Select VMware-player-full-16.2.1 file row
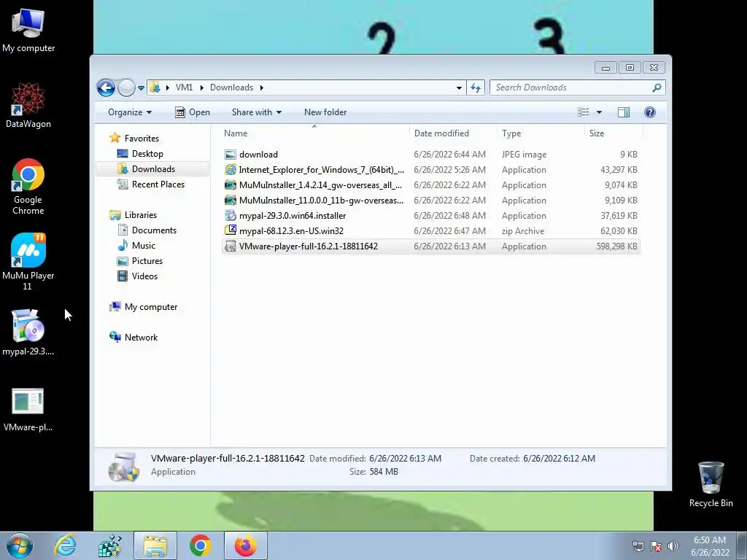747x560 pixels. tap(430, 246)
